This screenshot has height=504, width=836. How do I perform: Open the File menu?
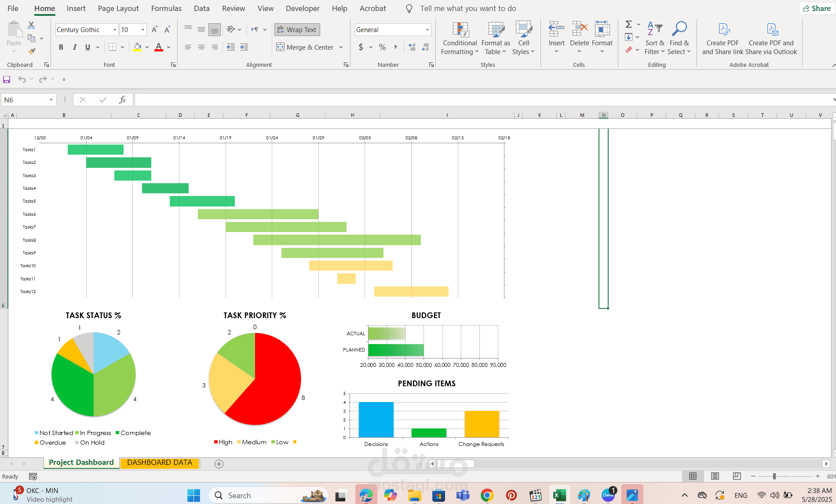(x=13, y=8)
